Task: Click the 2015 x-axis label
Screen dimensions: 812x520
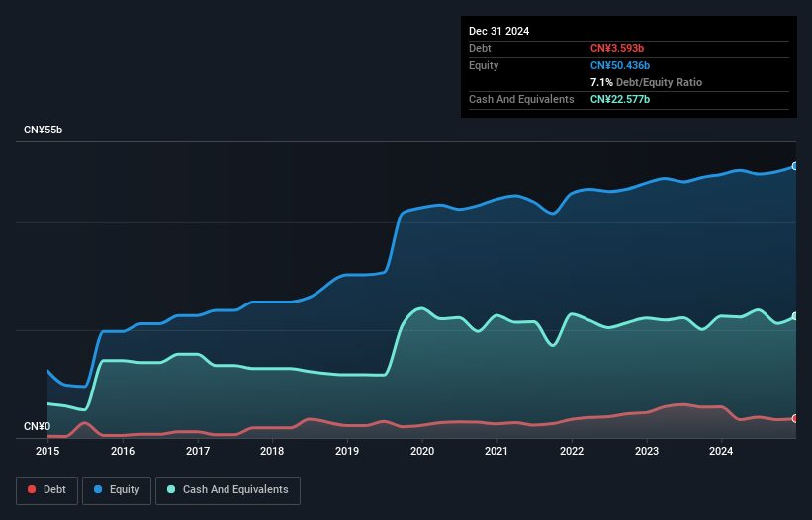Action: click(x=47, y=451)
